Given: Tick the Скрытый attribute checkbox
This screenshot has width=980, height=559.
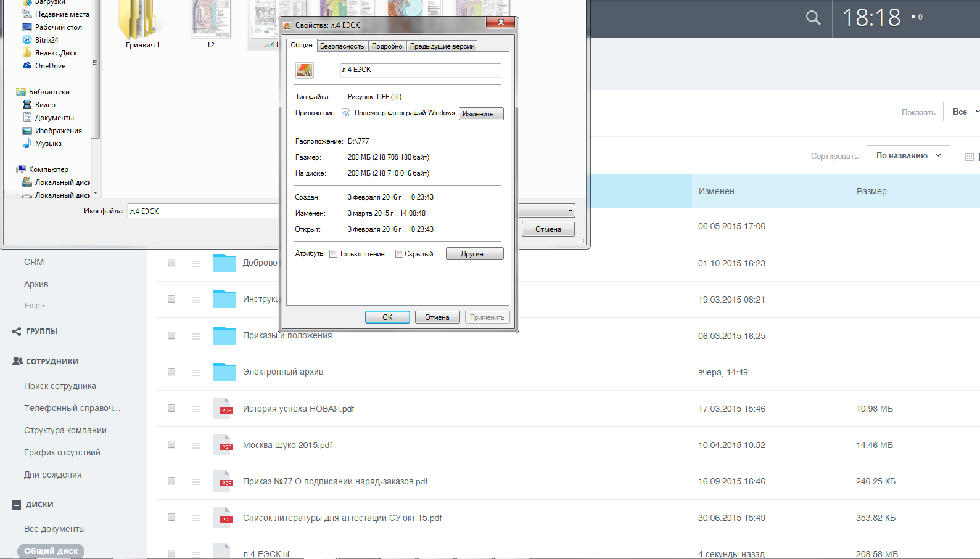Looking at the screenshot, I should (x=399, y=254).
